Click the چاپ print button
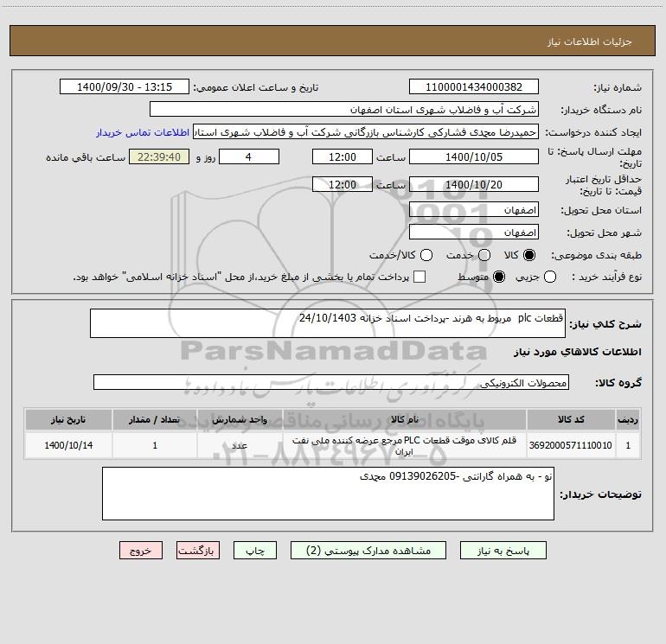Viewport: 666px width, 644px height. [255, 551]
